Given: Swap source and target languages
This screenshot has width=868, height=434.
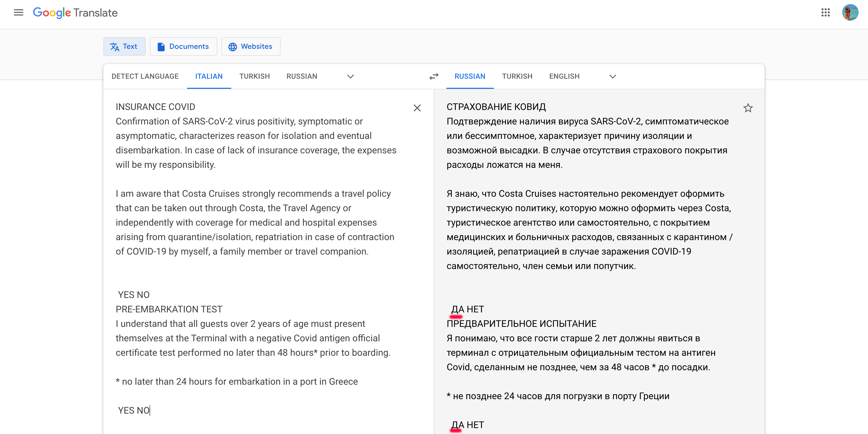Looking at the screenshot, I should 434,76.
